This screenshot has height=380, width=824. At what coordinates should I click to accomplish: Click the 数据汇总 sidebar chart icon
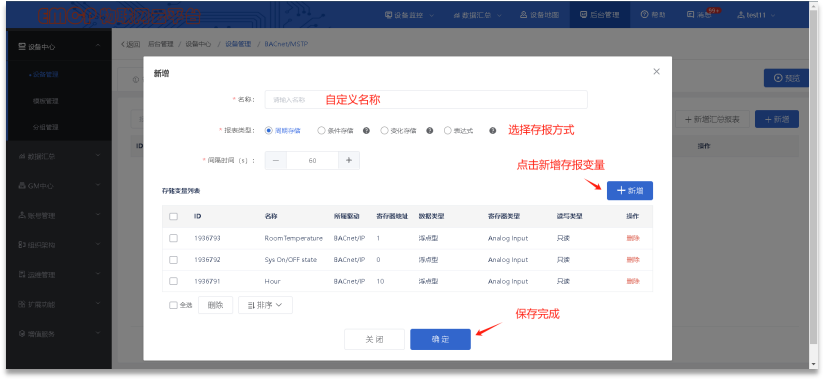(x=22, y=157)
